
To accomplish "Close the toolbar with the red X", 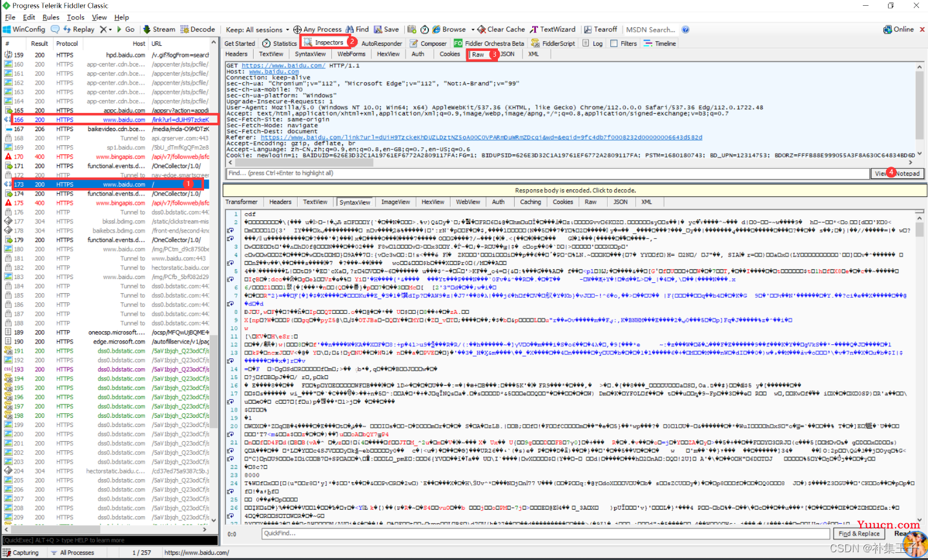I will tap(922, 30).
